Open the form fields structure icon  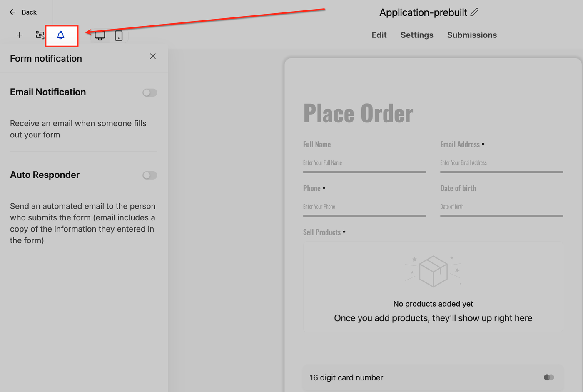click(40, 35)
